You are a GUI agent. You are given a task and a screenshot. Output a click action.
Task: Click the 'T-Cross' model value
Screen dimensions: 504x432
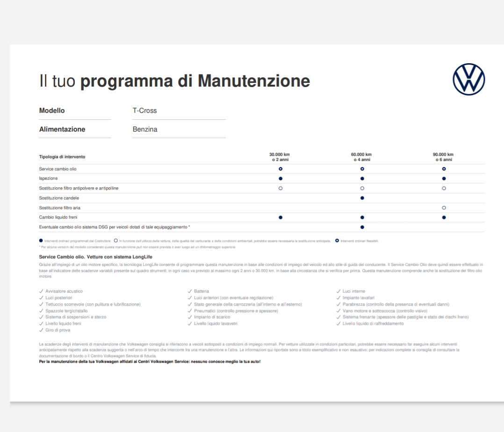coord(144,110)
